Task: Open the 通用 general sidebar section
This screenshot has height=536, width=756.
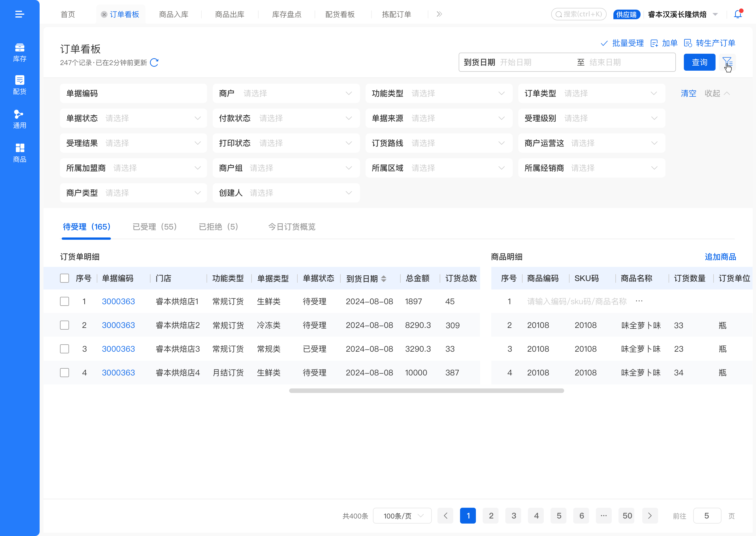Action: click(x=20, y=119)
